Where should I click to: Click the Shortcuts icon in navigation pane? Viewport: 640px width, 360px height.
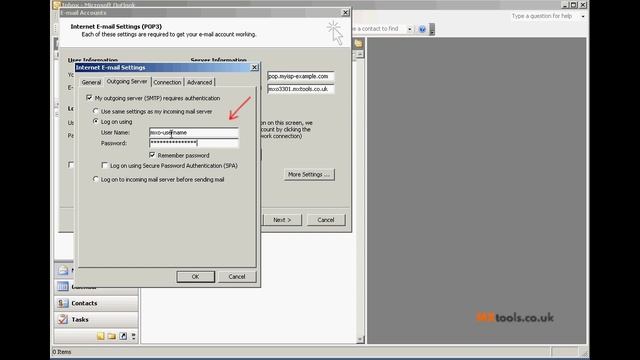coord(123,336)
